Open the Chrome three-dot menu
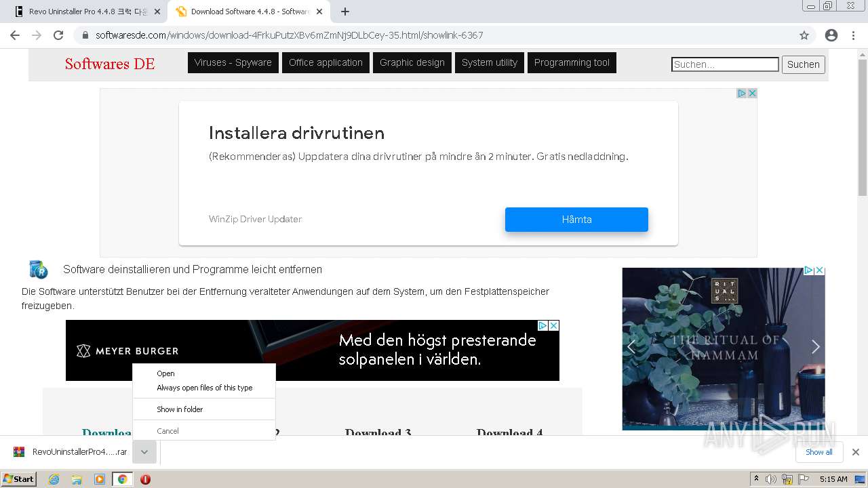Image resolution: width=868 pixels, height=488 pixels. pyautogui.click(x=853, y=35)
